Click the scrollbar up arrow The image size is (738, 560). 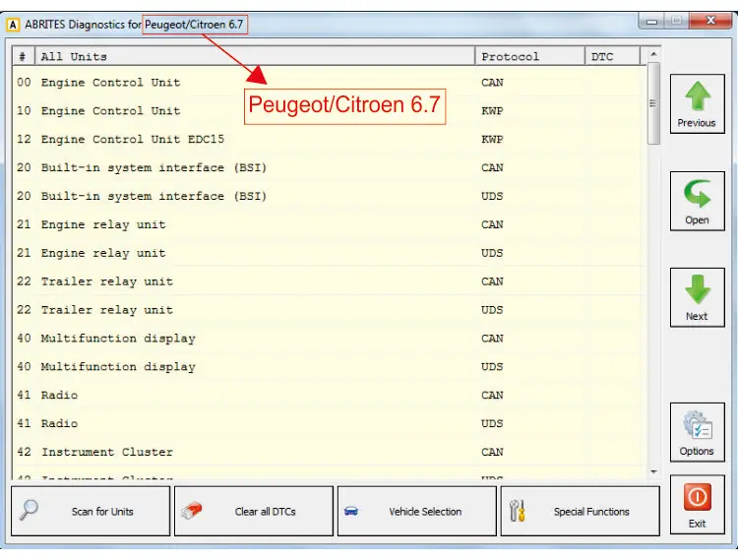point(653,54)
